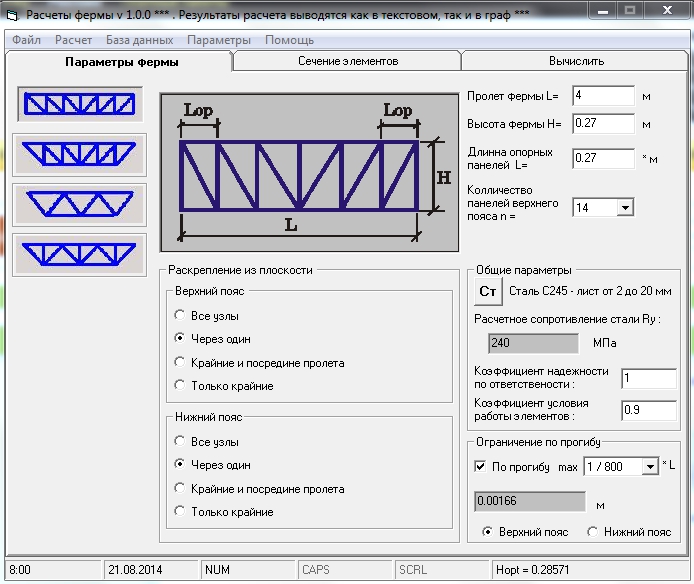Open the Файл menu
This screenshot has width=694, height=584.
point(27,40)
